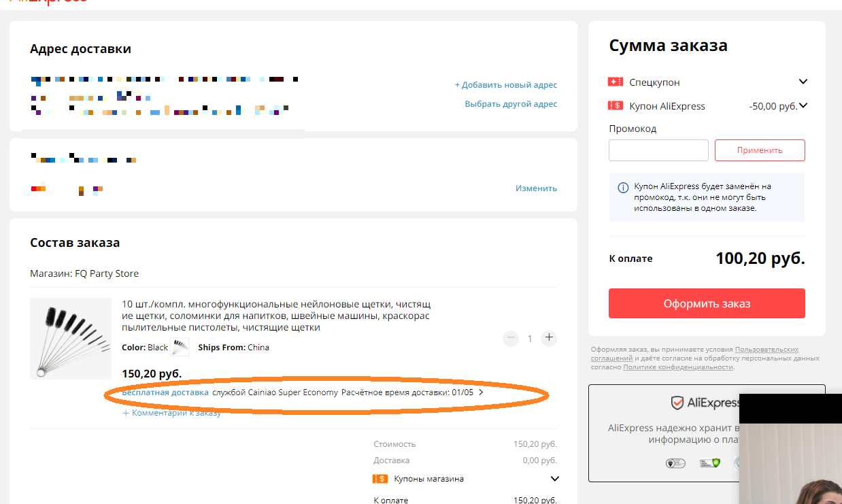Click Комментарий к заказу link
This screenshot has width=842, height=504.
171,413
